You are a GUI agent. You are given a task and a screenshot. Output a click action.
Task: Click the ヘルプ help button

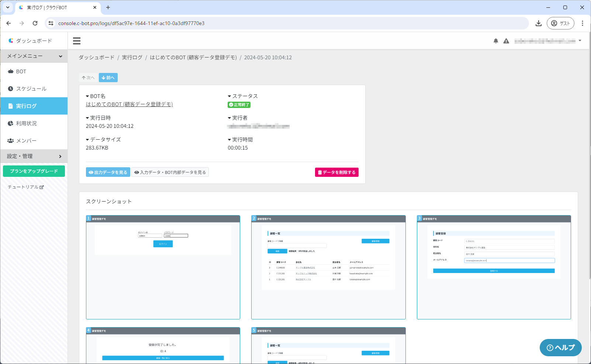pyautogui.click(x=560, y=347)
